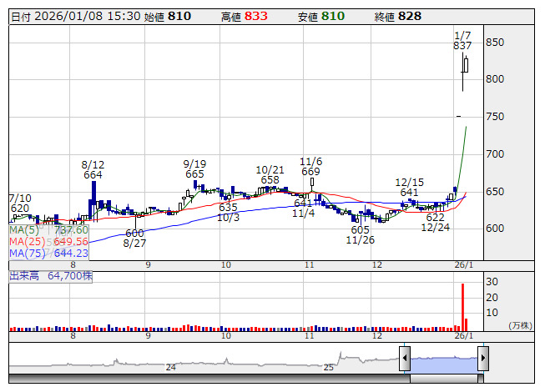The width and height of the screenshot is (545, 392).
Task: Click the 12/24 622 low annotation
Action: [x=435, y=222]
